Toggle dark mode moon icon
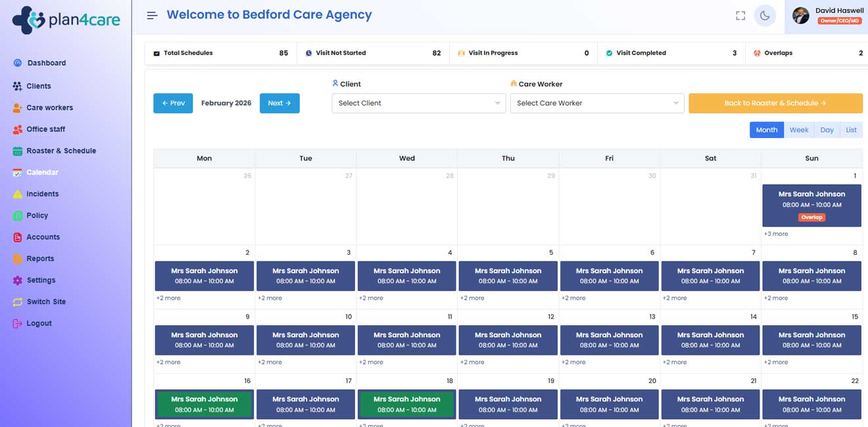Screen dimensions: 868x427 [x=764, y=16]
